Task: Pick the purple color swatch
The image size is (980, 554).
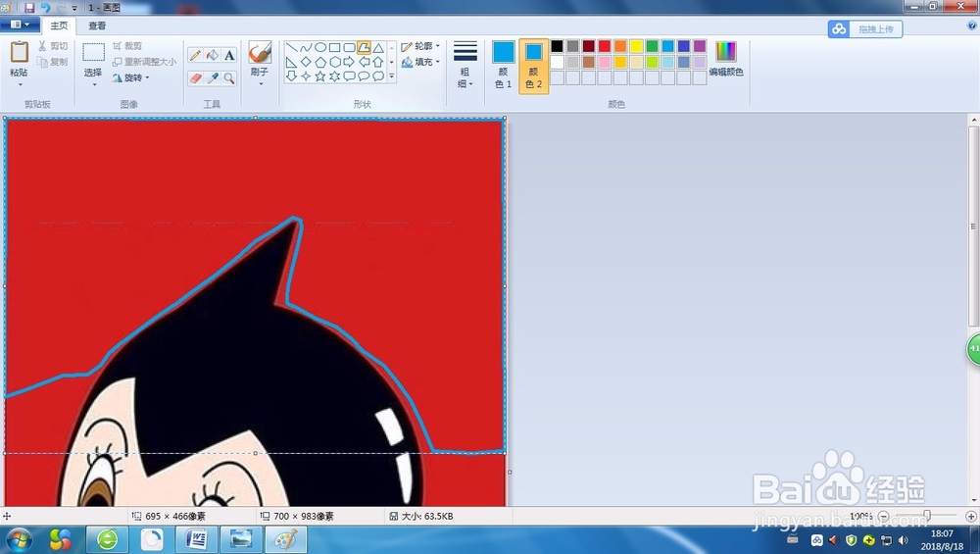Action: 700,46
